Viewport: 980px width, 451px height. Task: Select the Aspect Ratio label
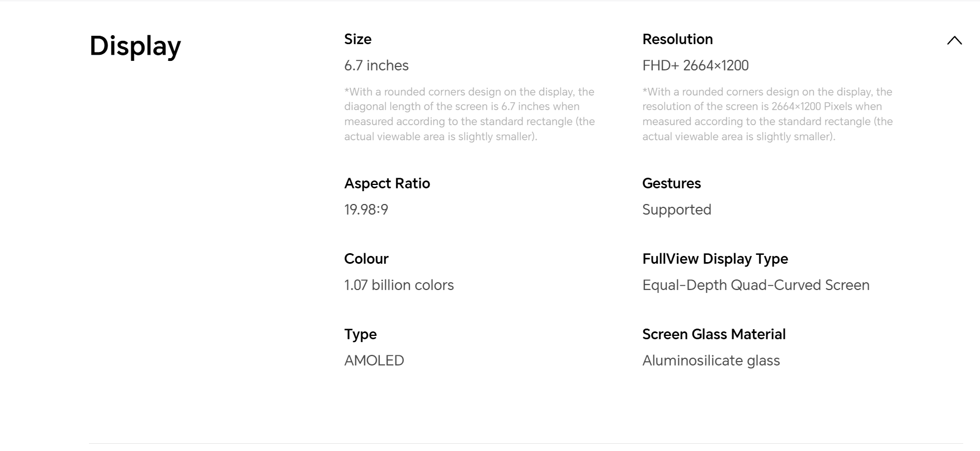[x=387, y=183]
